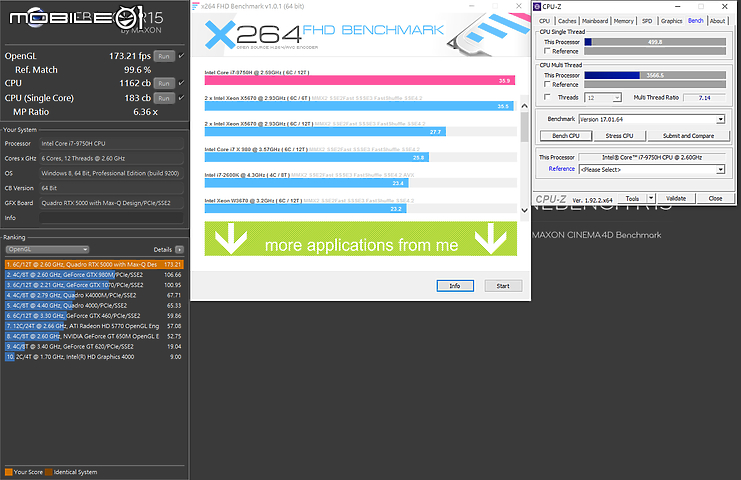Viewport: 741px width, 480px height.
Task: Select ranking row 5 Quadro 4000
Action: 94,306
